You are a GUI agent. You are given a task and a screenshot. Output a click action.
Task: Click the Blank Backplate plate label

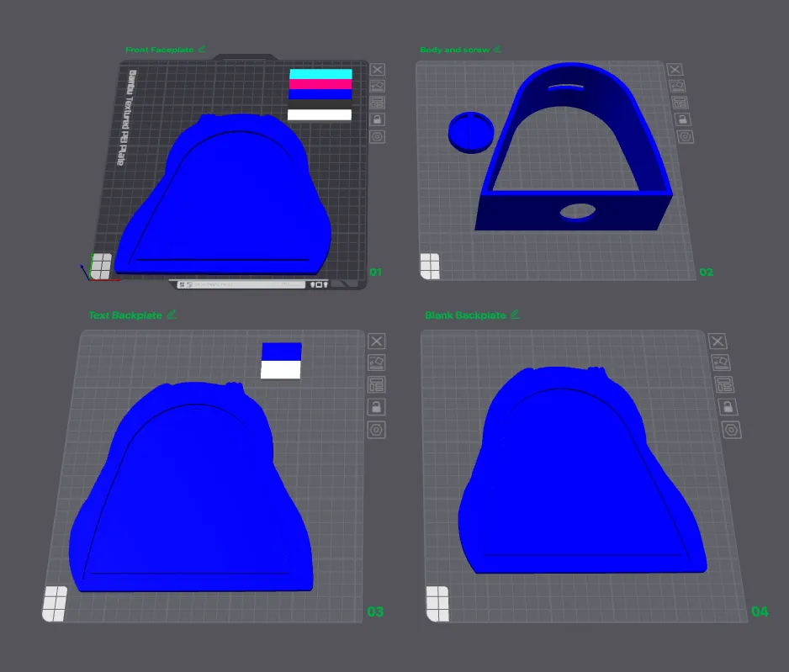point(465,315)
